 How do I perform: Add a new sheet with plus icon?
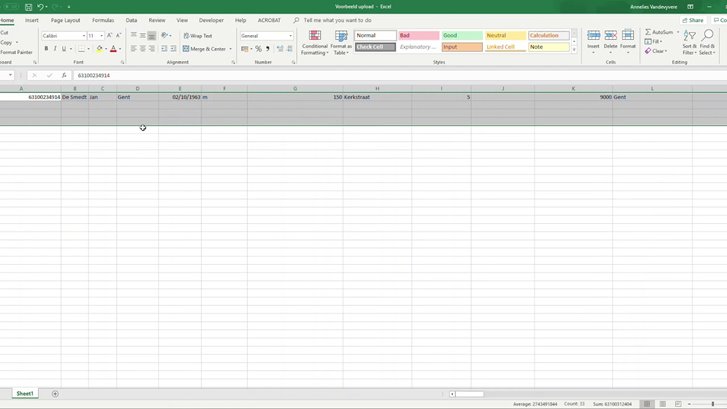coord(55,394)
